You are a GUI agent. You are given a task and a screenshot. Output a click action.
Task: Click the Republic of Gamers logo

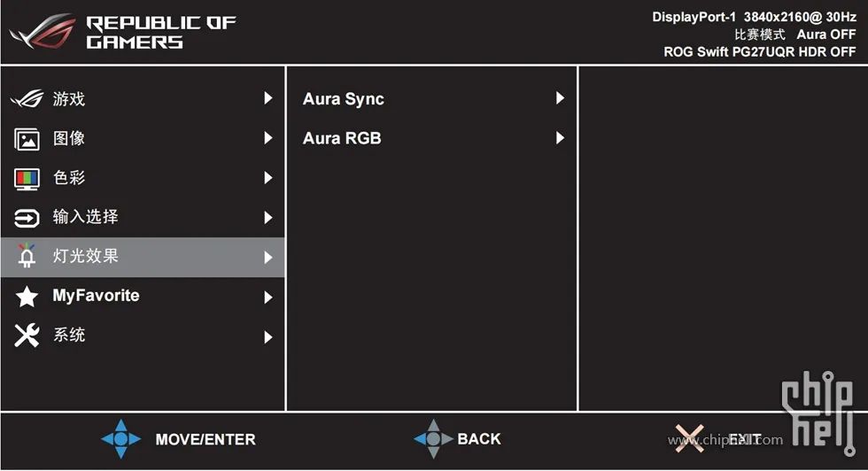(x=123, y=32)
